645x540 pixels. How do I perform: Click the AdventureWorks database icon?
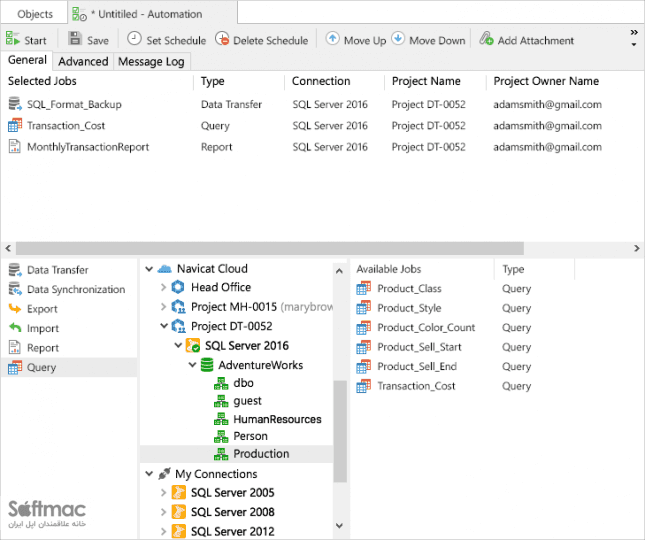207,365
